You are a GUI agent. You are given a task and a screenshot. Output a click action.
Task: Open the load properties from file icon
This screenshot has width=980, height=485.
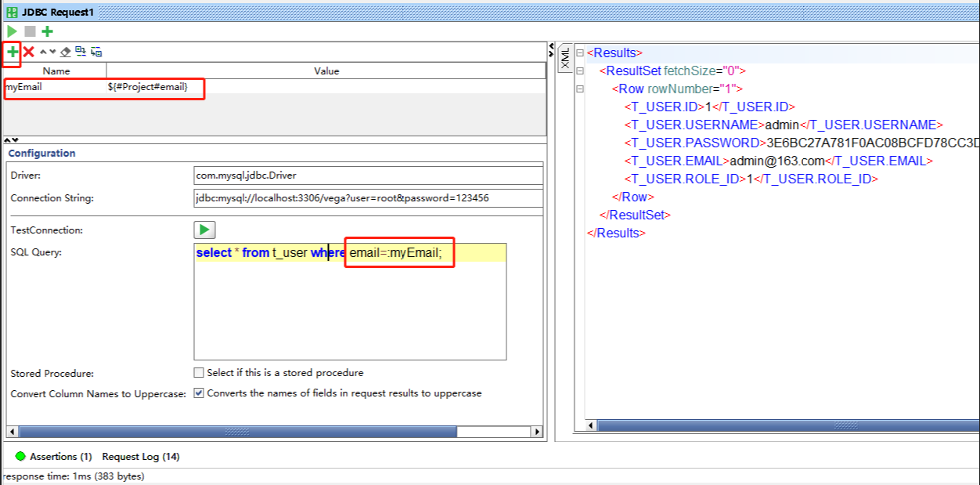click(x=81, y=52)
